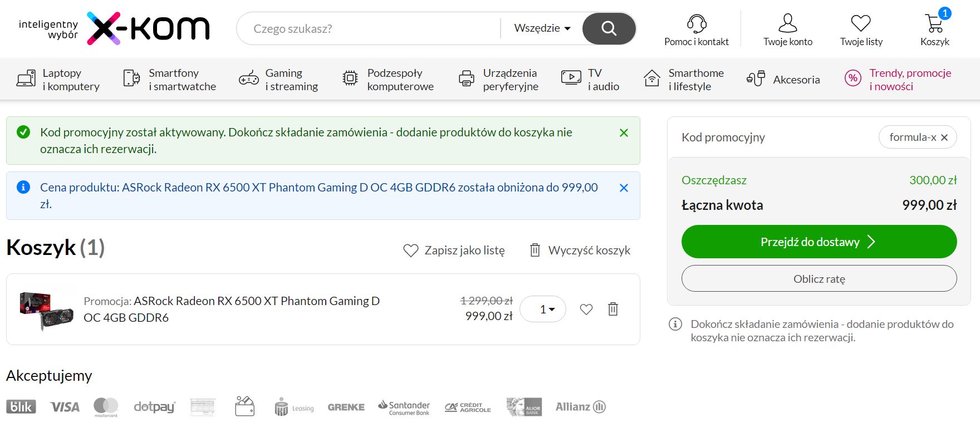Open ASRock Radeon RX 6500 XT product link
Viewport: 980px width, 437px height.
tap(232, 309)
